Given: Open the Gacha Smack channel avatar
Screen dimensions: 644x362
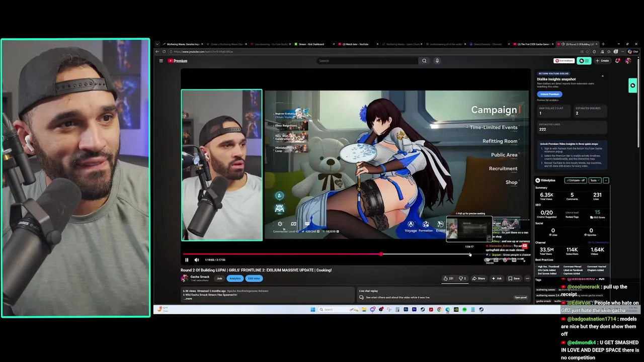Looking at the screenshot, I should pyautogui.click(x=185, y=278).
